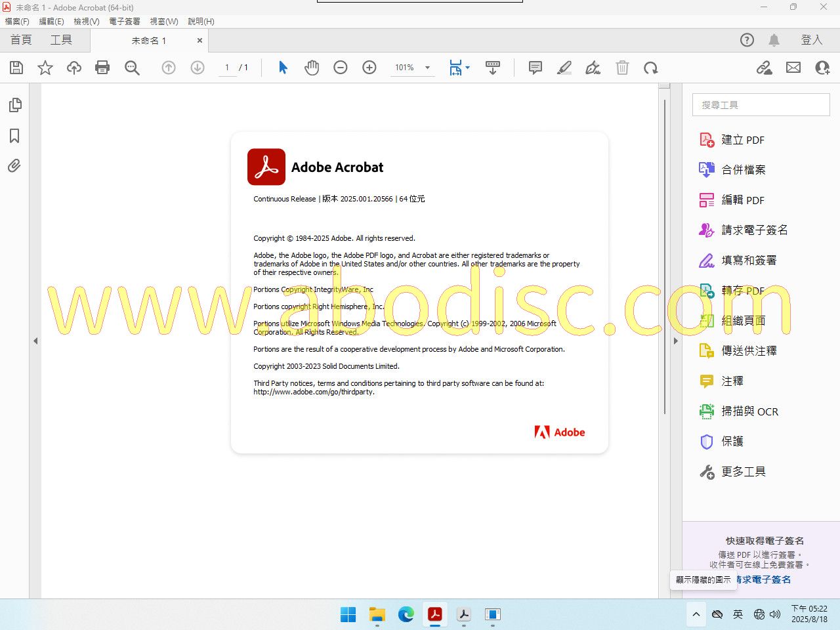
Task: Open Microsoft Edge from the taskbar
Action: click(406, 614)
